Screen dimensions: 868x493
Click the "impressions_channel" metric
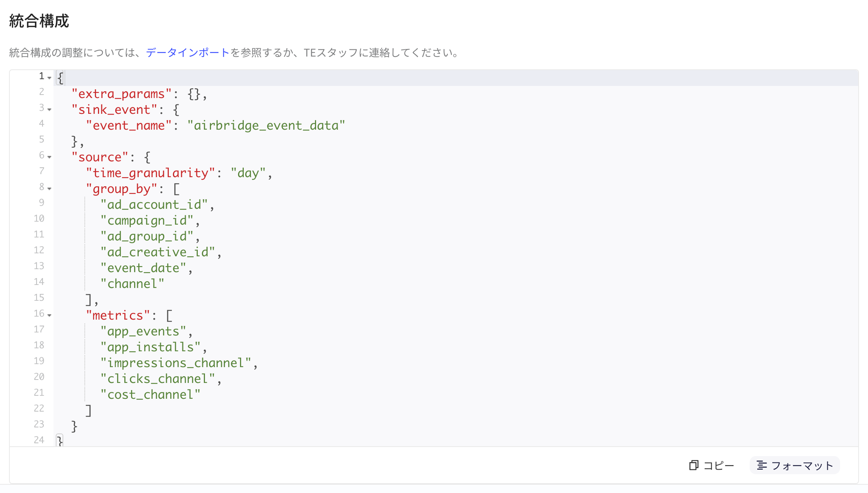click(x=176, y=363)
